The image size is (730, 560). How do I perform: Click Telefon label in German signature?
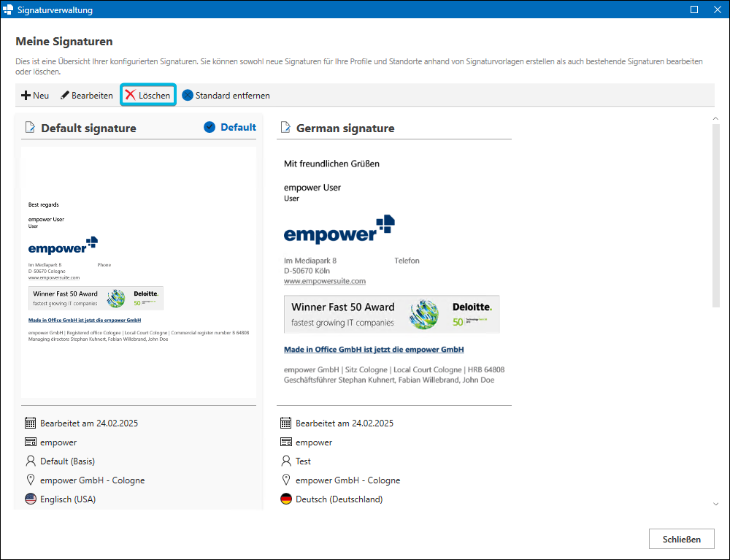pyautogui.click(x=407, y=261)
